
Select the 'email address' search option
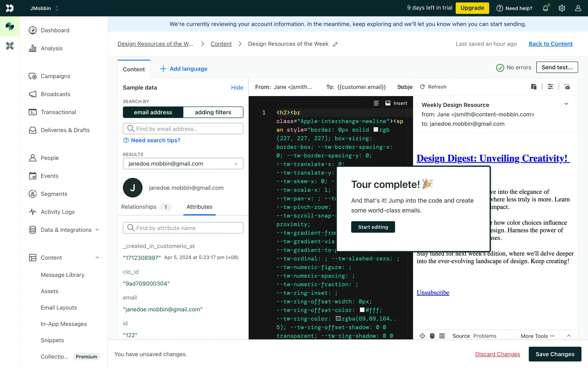click(153, 112)
